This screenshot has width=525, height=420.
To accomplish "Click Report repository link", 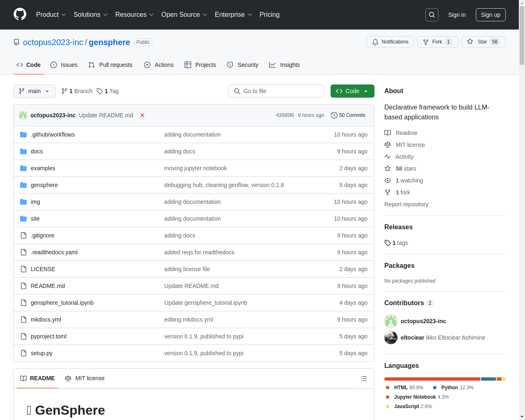I will pos(406,204).
